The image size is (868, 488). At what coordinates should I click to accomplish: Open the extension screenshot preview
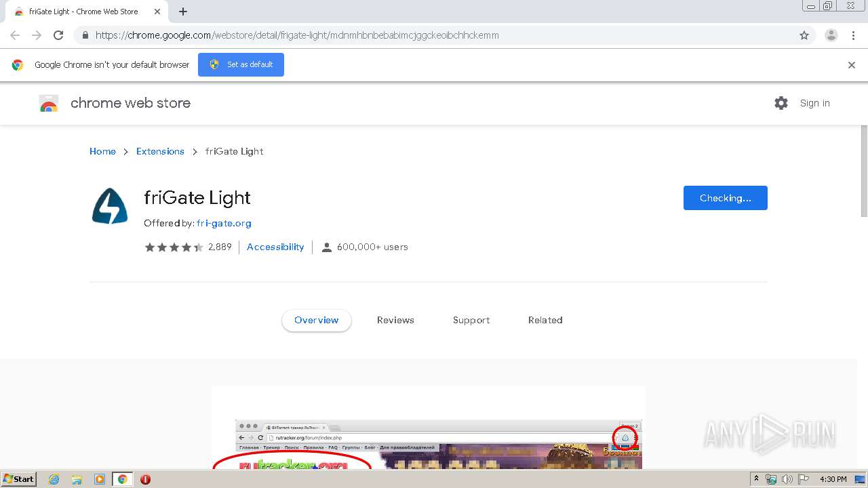pyautogui.click(x=429, y=428)
